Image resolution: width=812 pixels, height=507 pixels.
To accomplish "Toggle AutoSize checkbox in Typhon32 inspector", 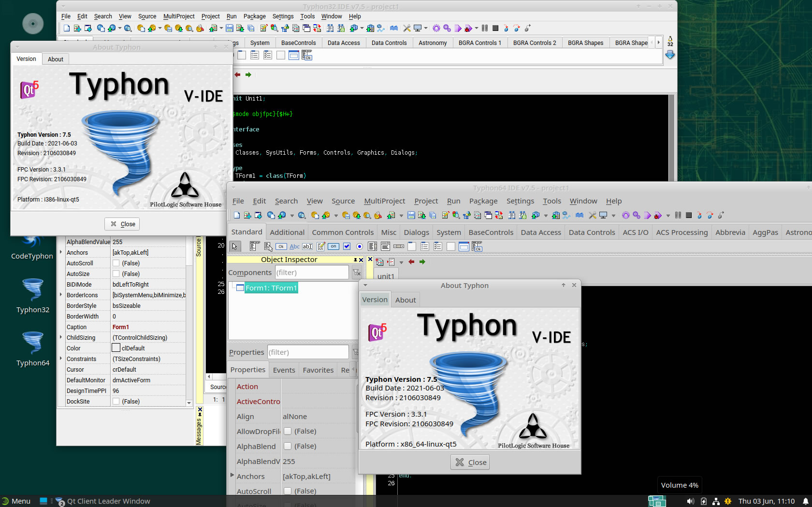I will [x=116, y=274].
